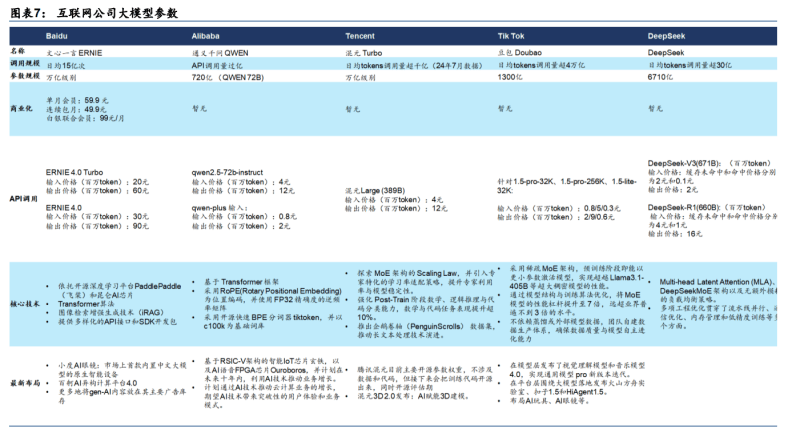800x429 pixels.
Task: Click the qwen2.5-72b-instruct heading
Action: (228, 172)
